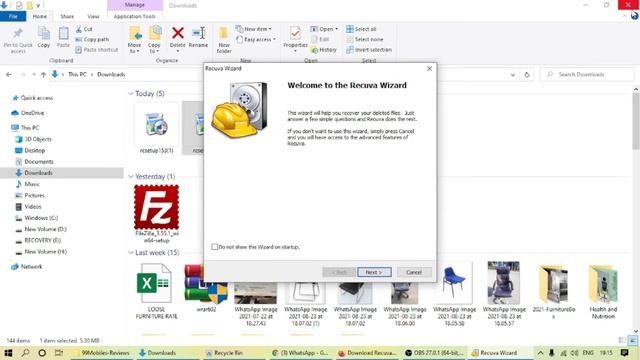Switch to OBS taskbar window
640x360 pixels.
point(434,353)
